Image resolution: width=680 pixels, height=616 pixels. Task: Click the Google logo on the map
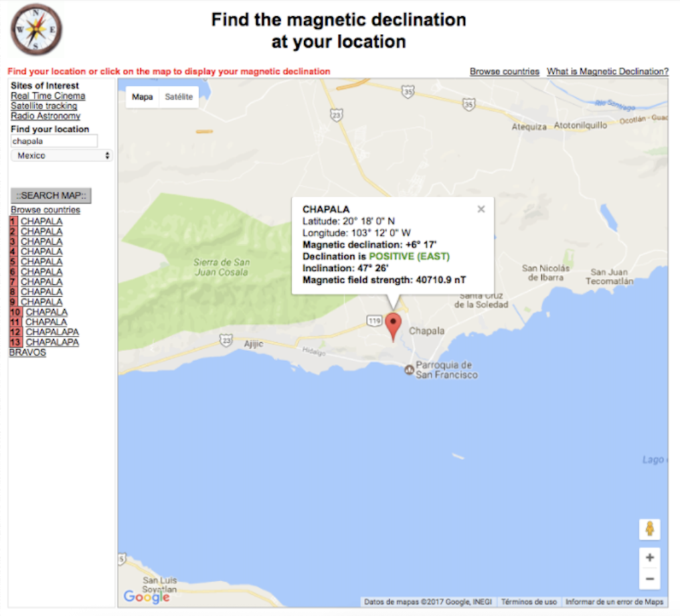(x=146, y=597)
